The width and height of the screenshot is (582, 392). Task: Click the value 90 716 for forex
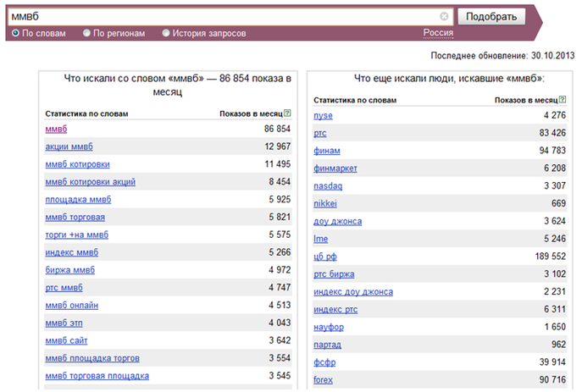click(552, 379)
